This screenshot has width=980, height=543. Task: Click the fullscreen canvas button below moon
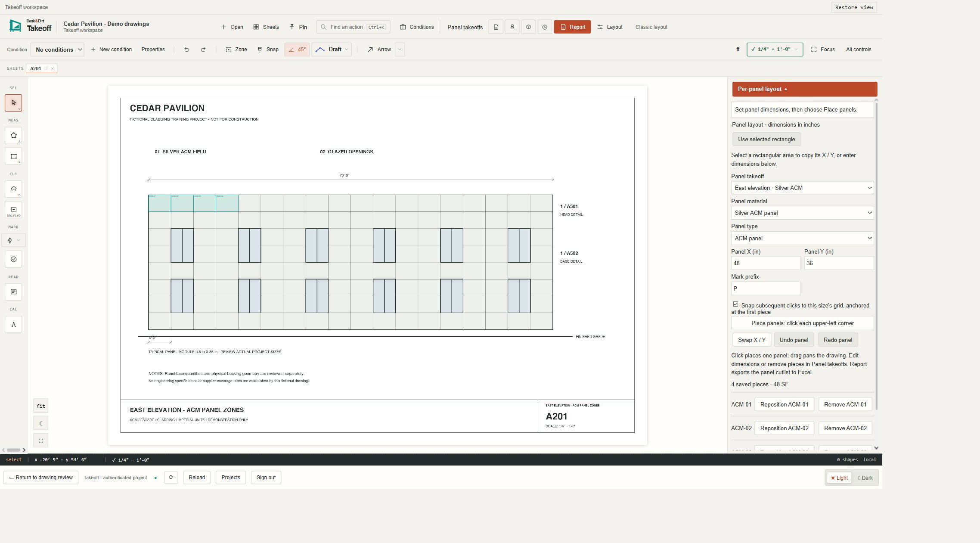click(41, 441)
